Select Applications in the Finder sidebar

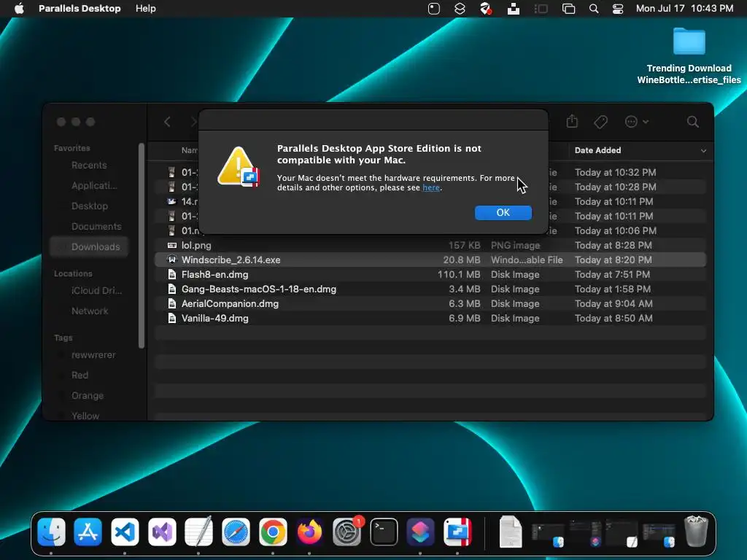tap(94, 186)
